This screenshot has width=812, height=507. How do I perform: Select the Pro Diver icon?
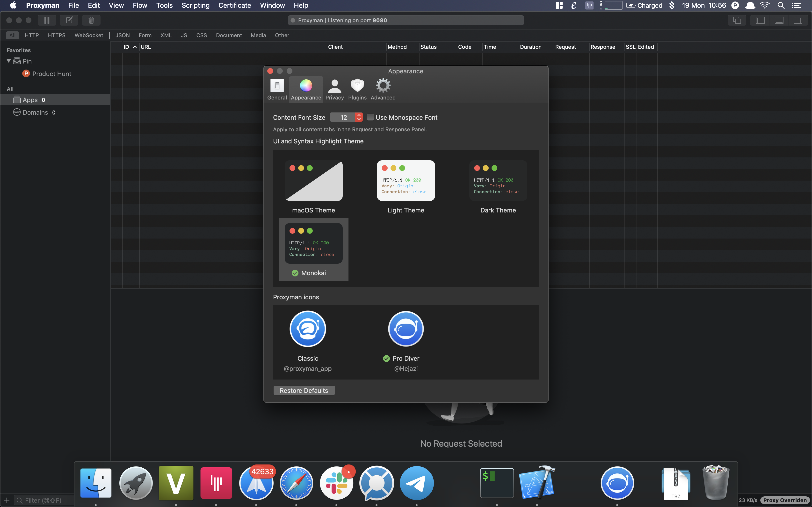[406, 329]
